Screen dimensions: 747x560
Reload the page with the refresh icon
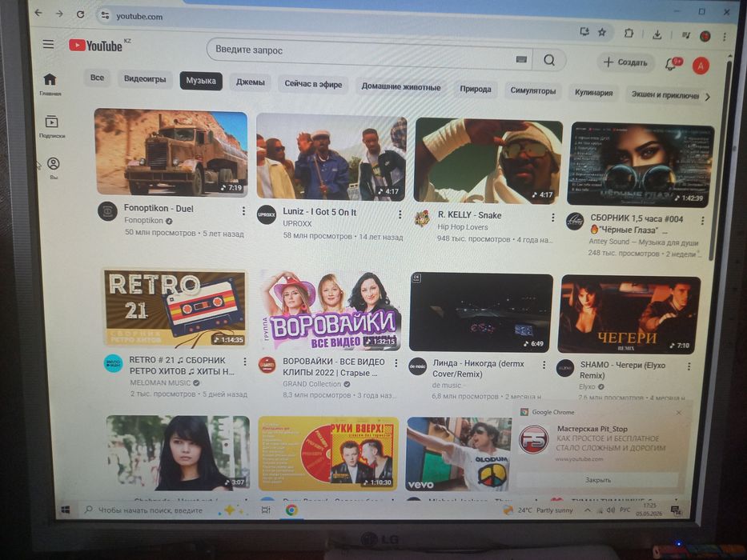tap(81, 14)
